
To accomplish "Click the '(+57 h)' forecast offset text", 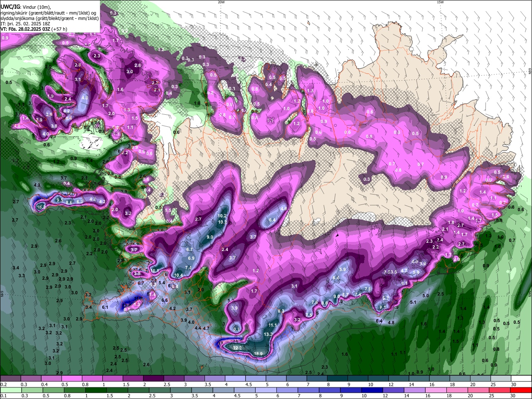I will point(60,30).
